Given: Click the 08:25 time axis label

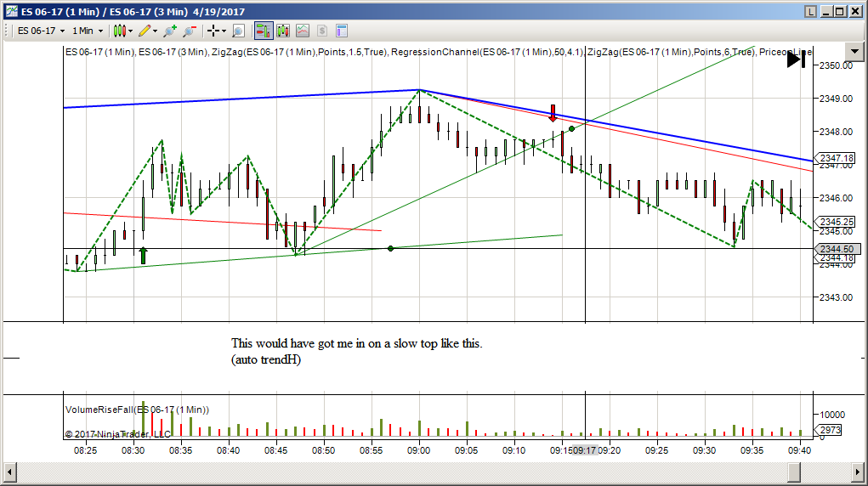Looking at the screenshot, I should pos(85,450).
